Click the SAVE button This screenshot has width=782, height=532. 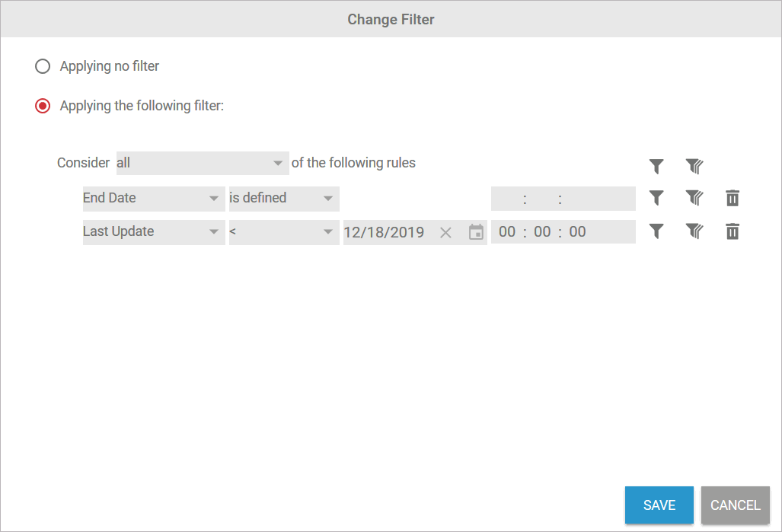tap(659, 505)
